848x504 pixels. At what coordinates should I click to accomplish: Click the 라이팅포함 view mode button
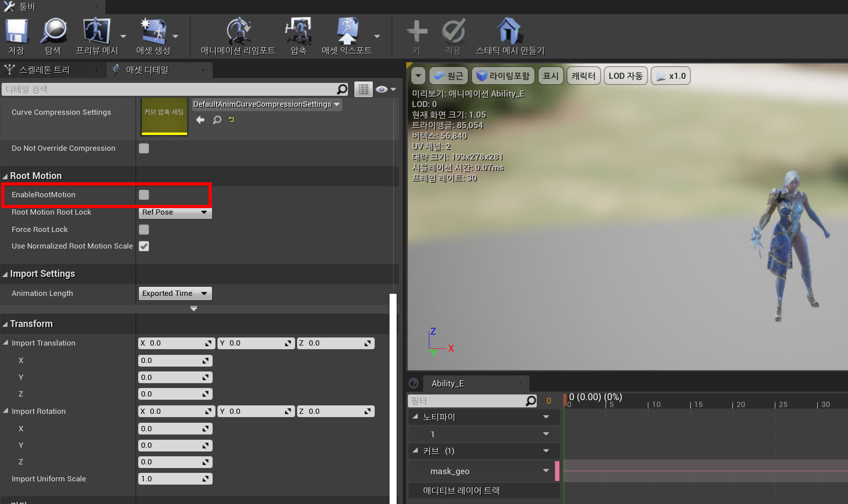[x=503, y=76]
